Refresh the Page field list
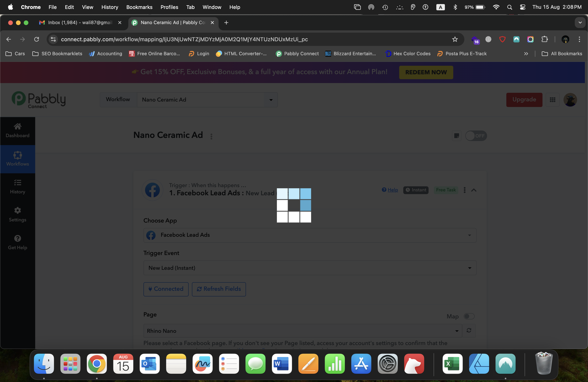This screenshot has height=382, width=588. tap(469, 330)
